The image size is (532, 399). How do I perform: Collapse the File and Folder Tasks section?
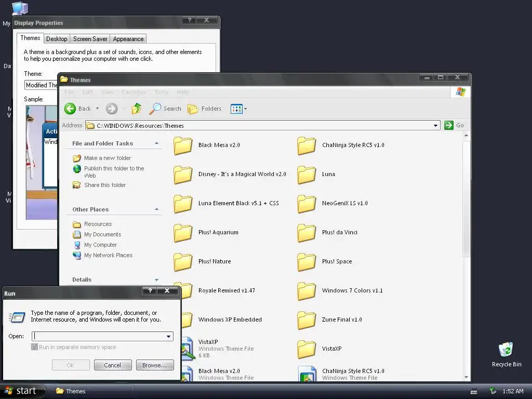click(x=157, y=143)
